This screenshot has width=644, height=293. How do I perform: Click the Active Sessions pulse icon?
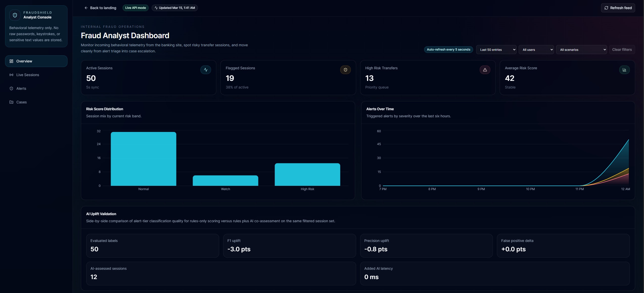point(206,70)
